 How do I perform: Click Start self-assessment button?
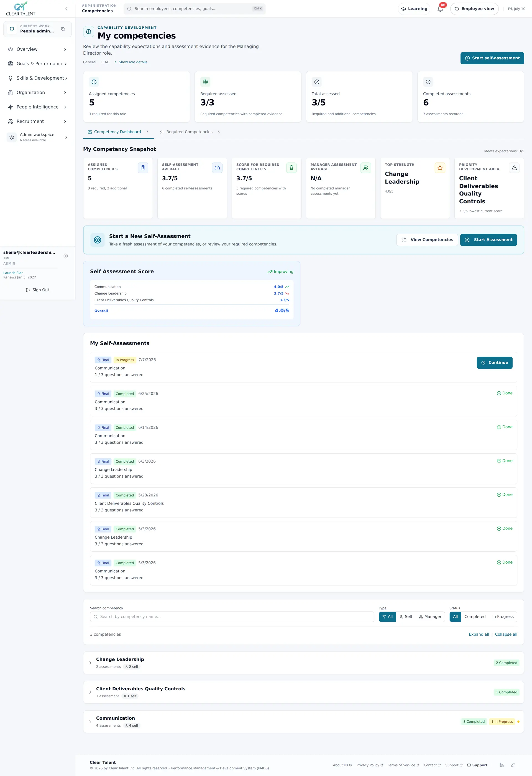492,58
